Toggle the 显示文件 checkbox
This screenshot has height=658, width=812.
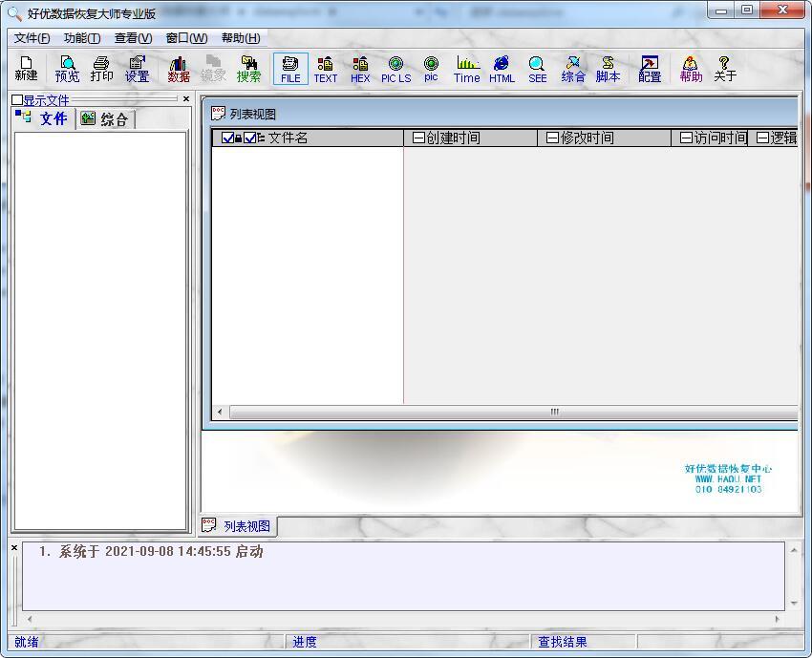[17, 100]
